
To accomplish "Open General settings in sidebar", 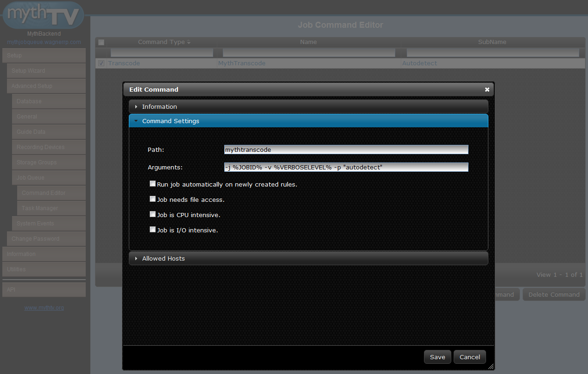I will (49, 117).
